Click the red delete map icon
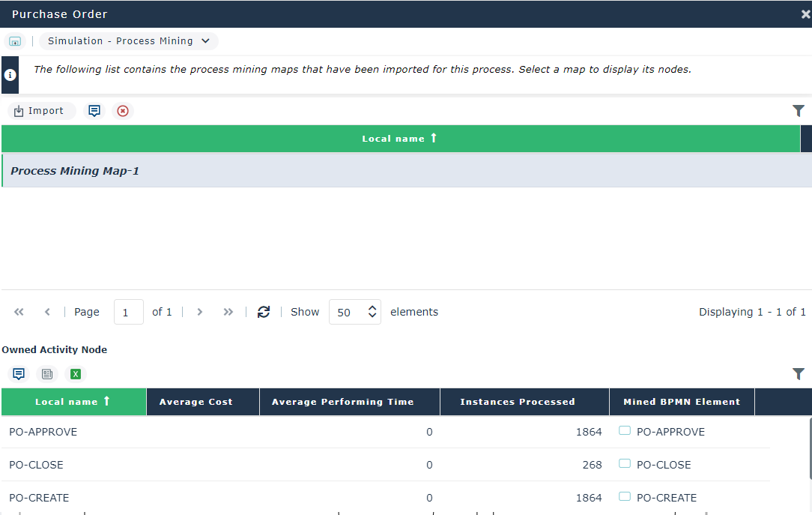 (123, 111)
